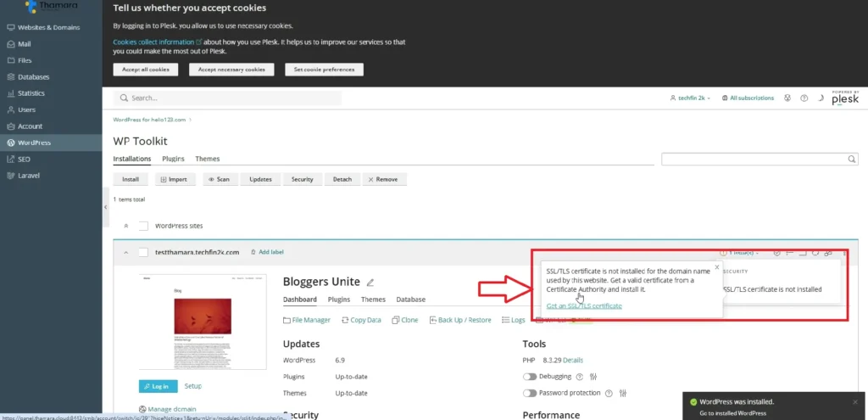This screenshot has width=868, height=420.
Task: Click Set cookie preferences
Action: tap(325, 70)
